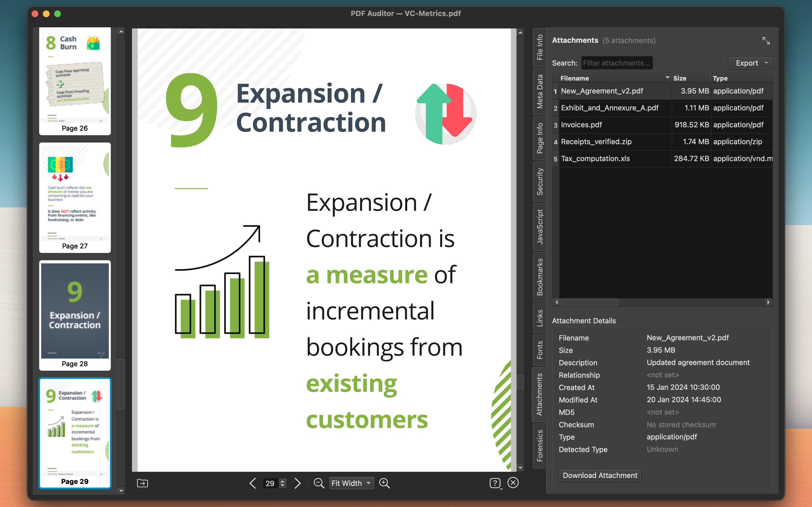
Task: Go to the previous page arrow
Action: click(252, 483)
